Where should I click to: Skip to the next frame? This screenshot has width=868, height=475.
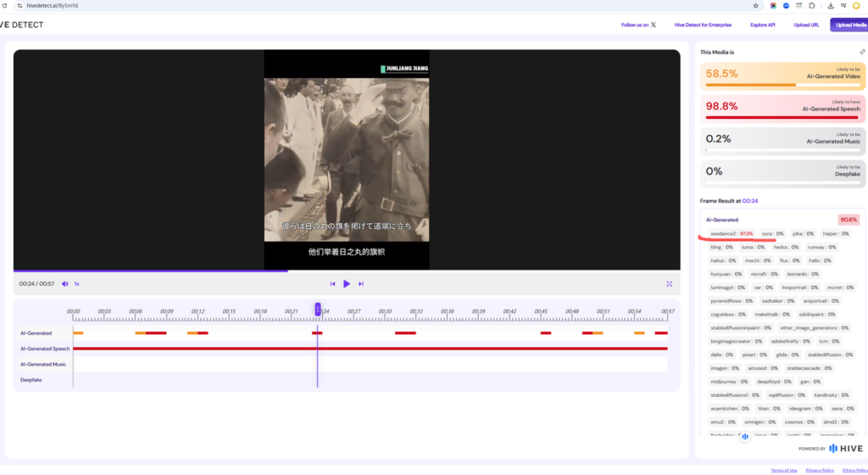(361, 284)
